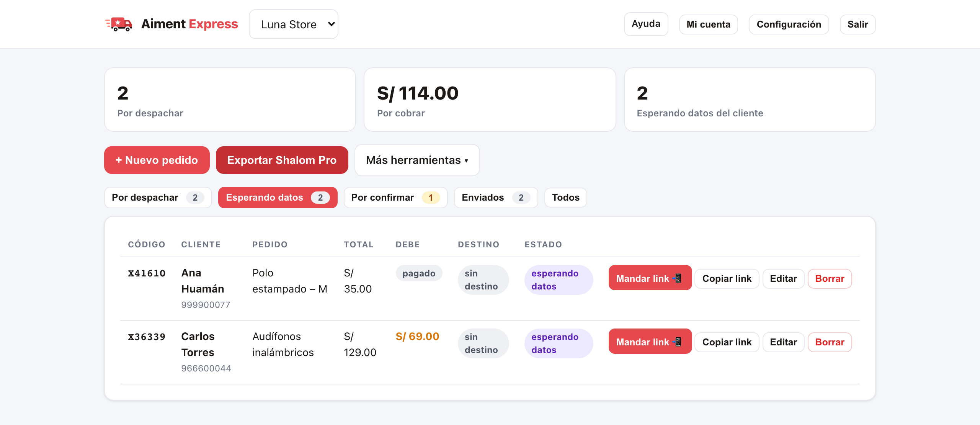Click Salir to log out

pos(857,25)
